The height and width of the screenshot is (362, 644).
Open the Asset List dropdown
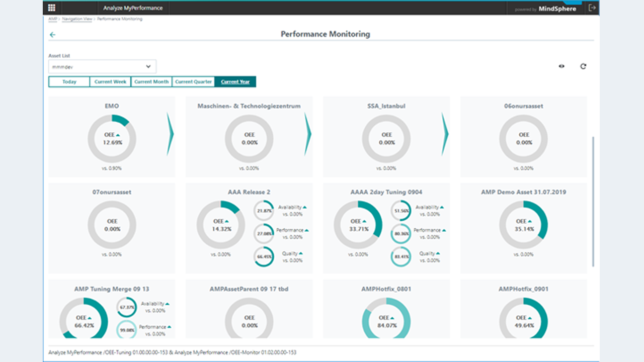point(102,66)
